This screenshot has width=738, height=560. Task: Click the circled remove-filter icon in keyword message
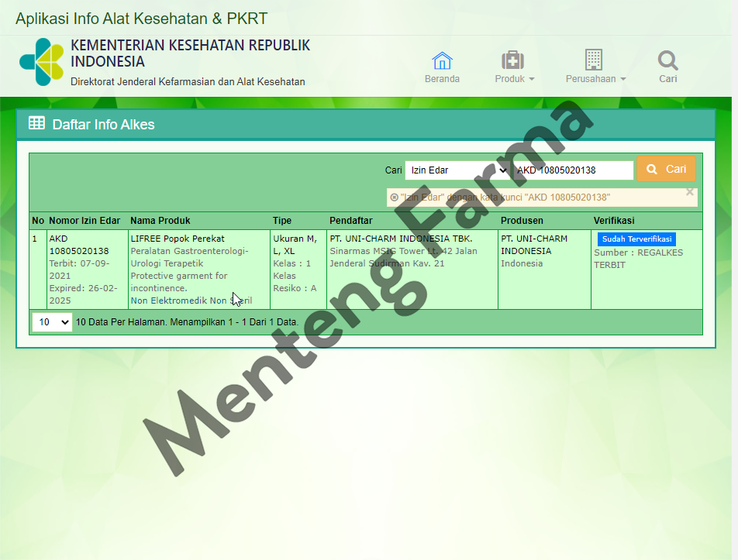(394, 197)
